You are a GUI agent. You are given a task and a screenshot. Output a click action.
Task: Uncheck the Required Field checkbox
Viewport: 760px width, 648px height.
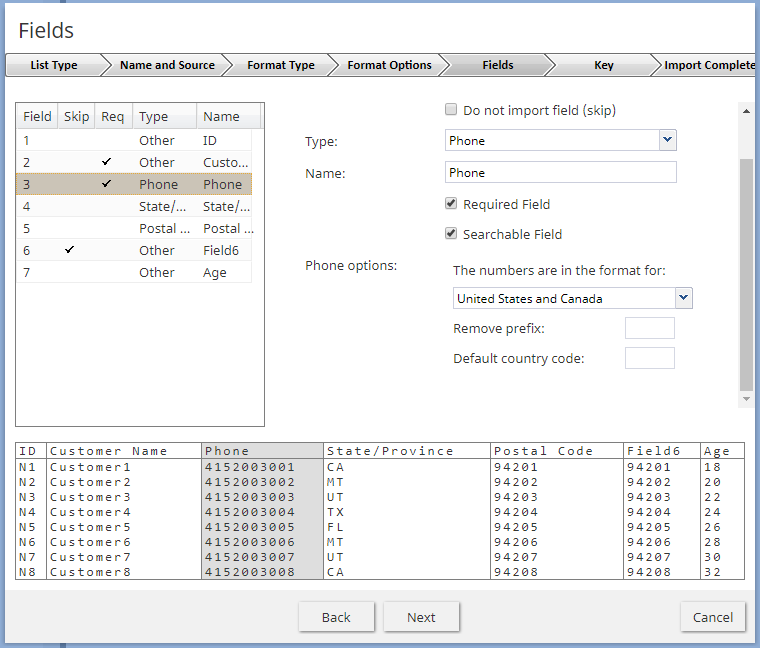point(451,204)
